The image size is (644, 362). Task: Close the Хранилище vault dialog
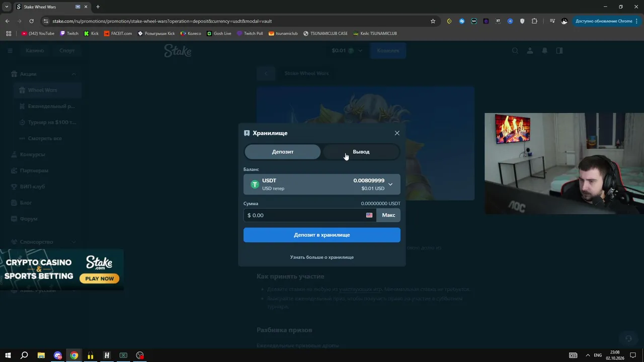coord(397,133)
